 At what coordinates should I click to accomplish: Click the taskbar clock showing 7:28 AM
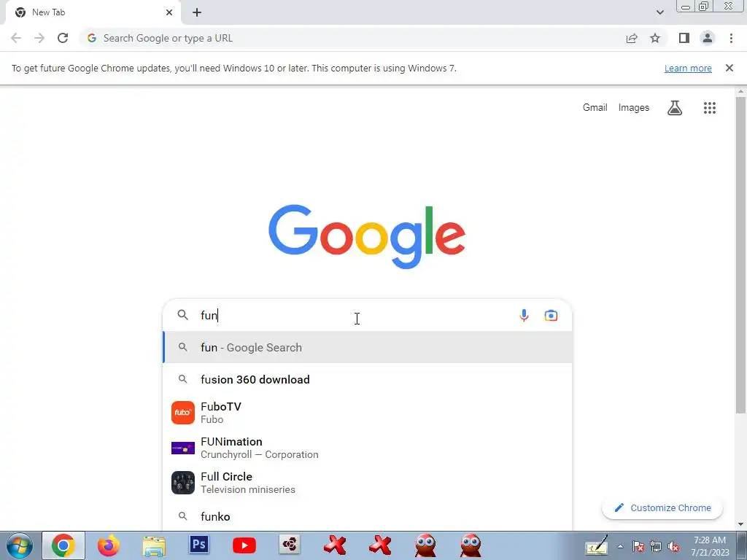[x=710, y=545]
